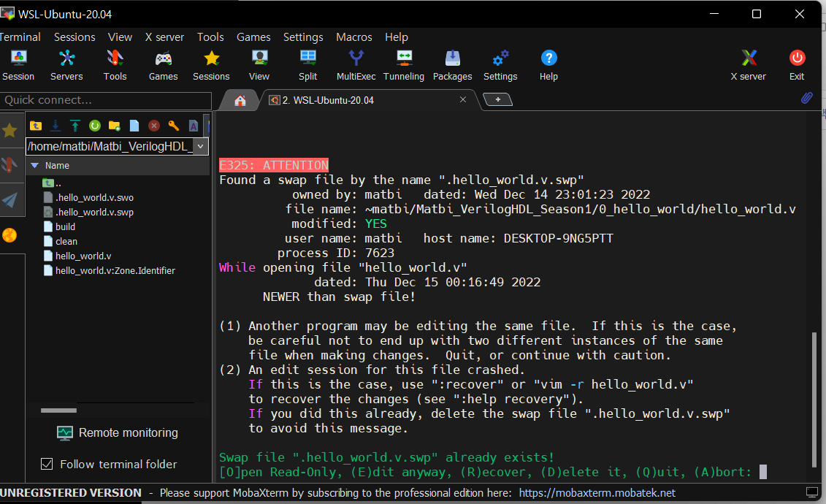Create new folder in file browser
This screenshot has height=504, width=826.
[114, 126]
